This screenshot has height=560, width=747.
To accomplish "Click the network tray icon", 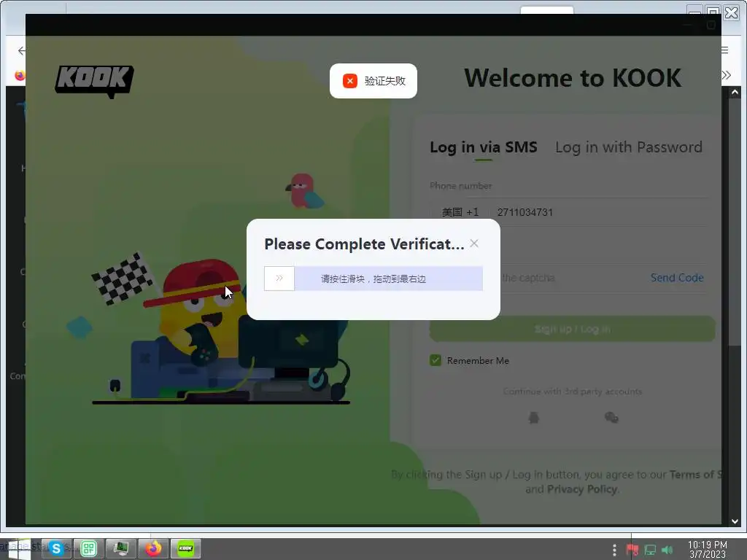I will coord(650,550).
